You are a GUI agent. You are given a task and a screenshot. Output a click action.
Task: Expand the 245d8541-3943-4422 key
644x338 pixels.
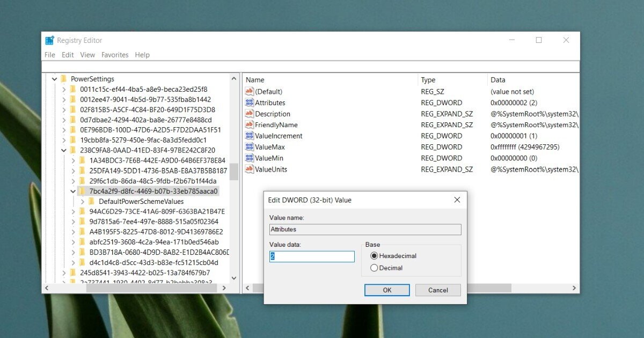point(64,273)
